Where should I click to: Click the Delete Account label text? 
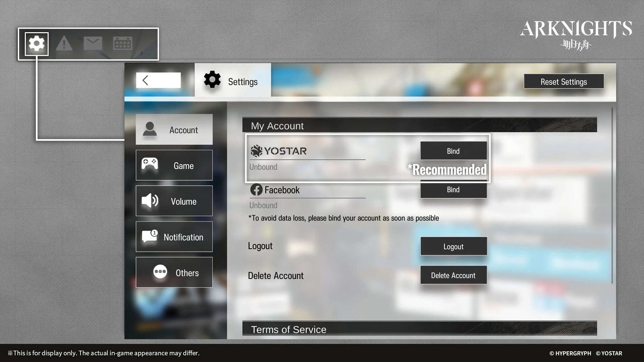[x=276, y=276]
